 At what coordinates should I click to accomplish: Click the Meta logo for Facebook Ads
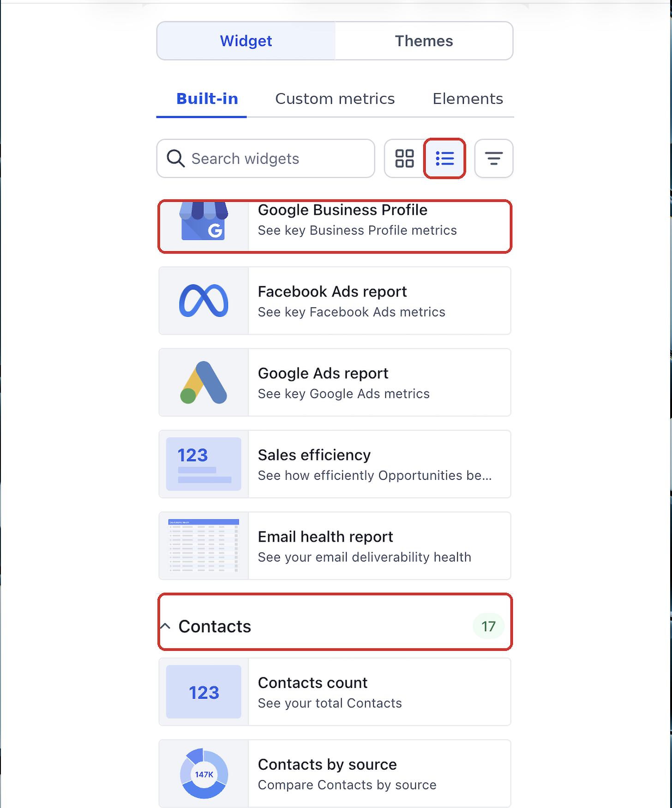click(204, 301)
